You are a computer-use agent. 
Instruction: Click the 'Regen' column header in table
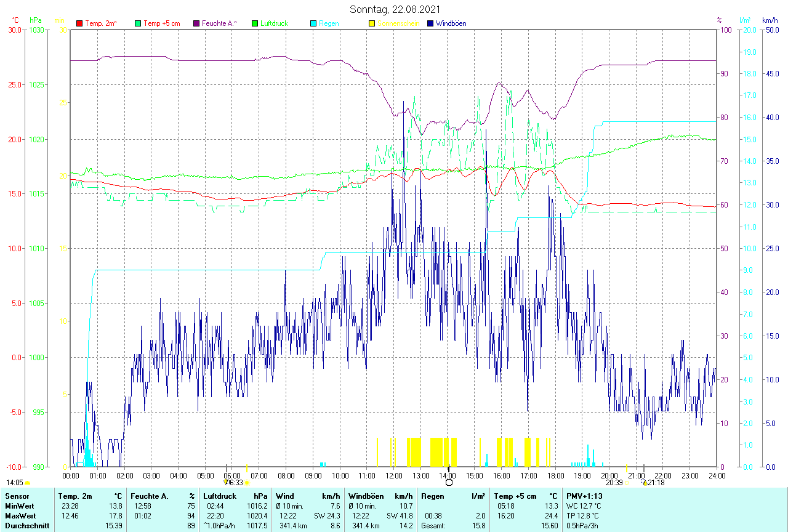tap(432, 496)
